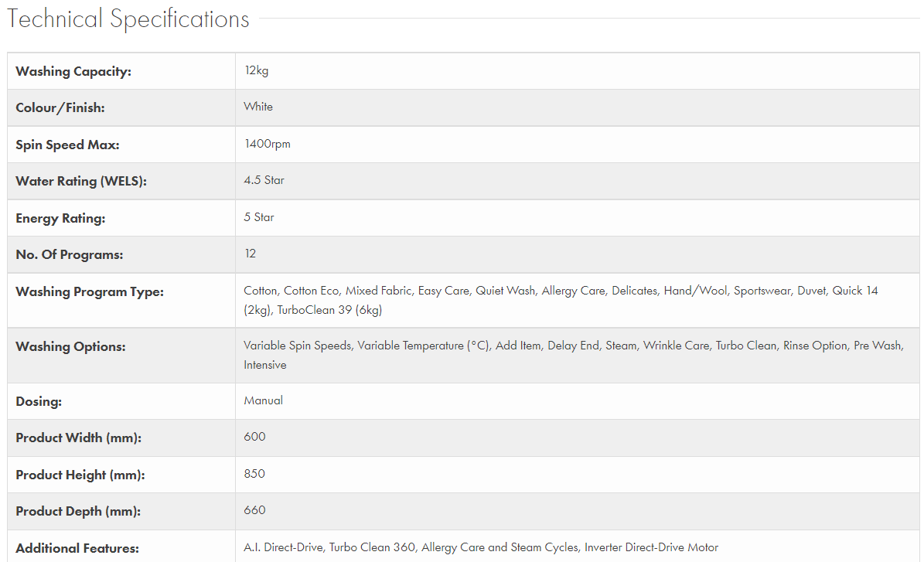Select the 12kg capacity value
The image size is (924, 562).
coord(256,70)
